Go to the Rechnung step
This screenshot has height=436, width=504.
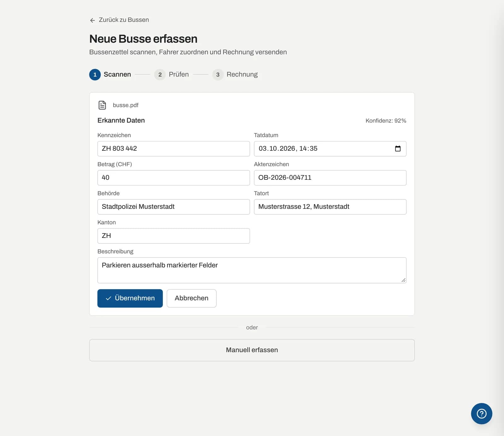coord(242,74)
